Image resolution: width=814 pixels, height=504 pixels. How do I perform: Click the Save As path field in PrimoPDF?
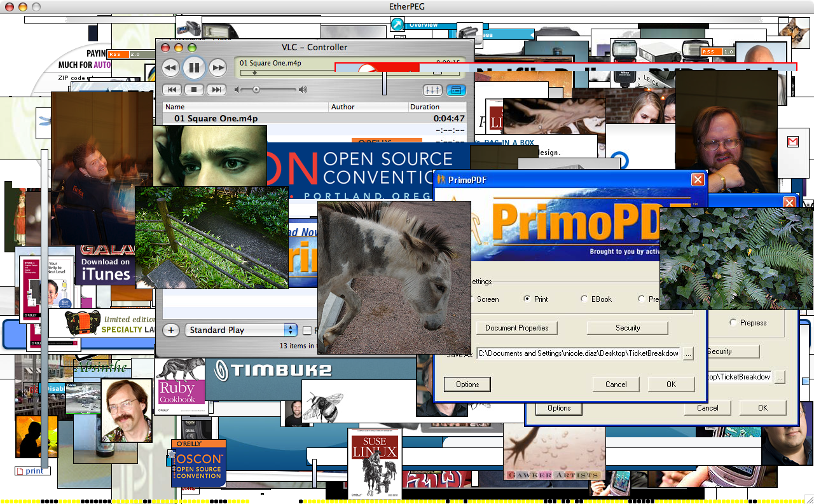click(x=578, y=353)
